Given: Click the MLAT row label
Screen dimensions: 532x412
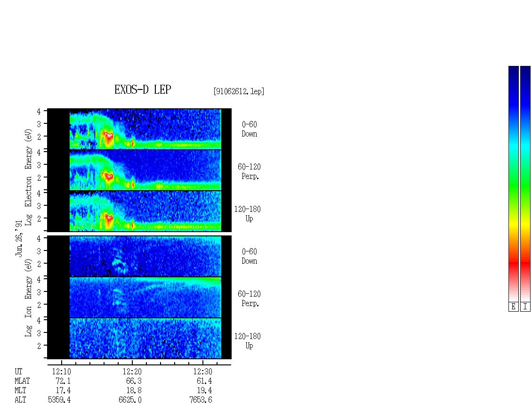Looking at the screenshot, I should tap(22, 381).
